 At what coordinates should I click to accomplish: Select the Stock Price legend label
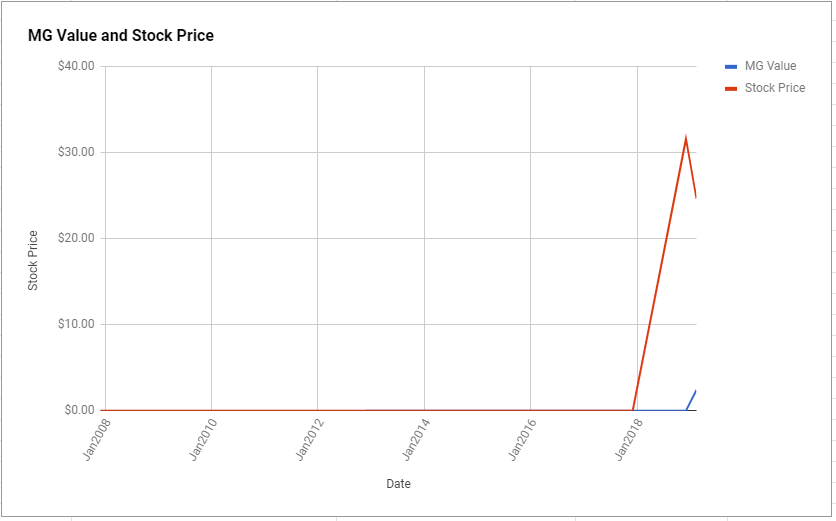pos(775,88)
